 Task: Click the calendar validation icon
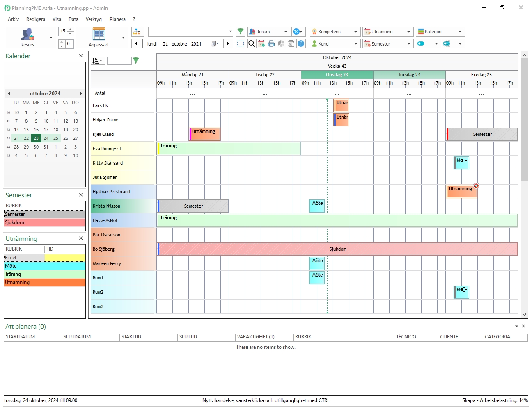(261, 43)
